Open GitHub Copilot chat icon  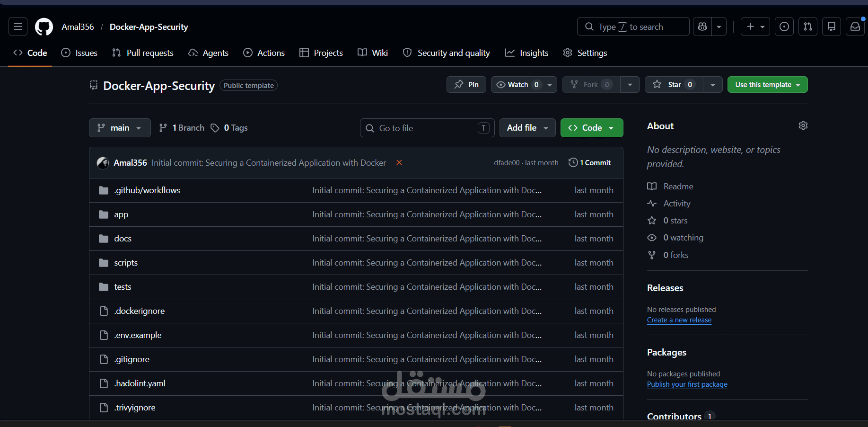[x=702, y=27]
